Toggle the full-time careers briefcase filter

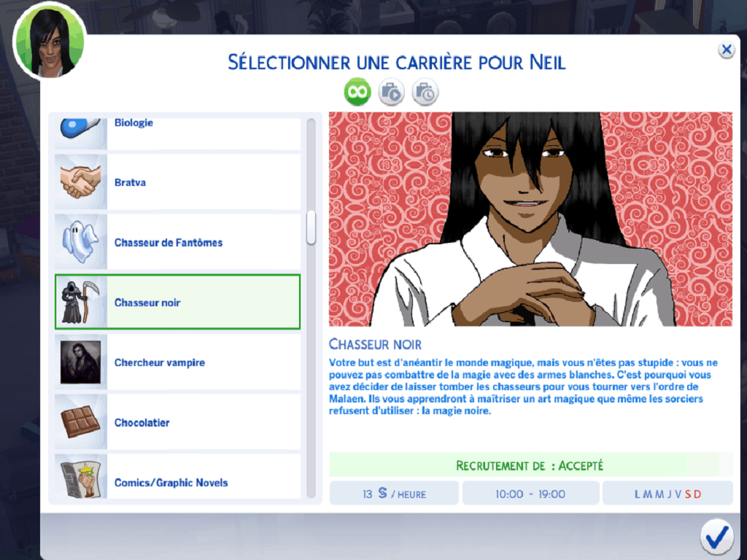(392, 93)
